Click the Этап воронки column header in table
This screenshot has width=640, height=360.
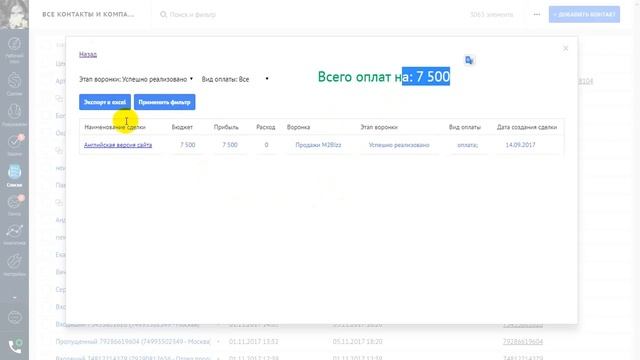point(379,127)
